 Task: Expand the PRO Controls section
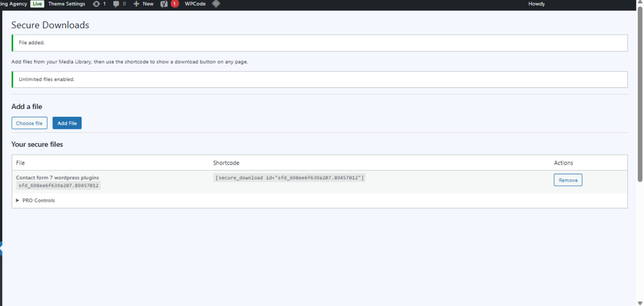(36, 201)
